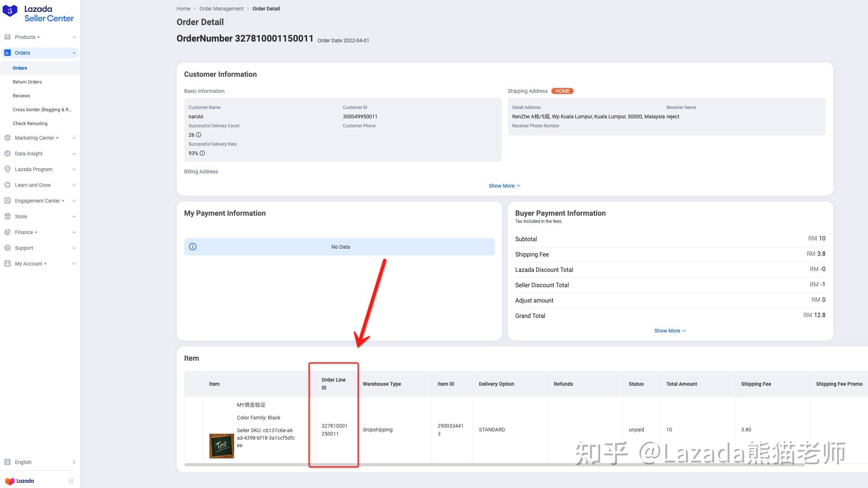Click the Order Management breadcrumb link
This screenshot has height=488, width=868.
(221, 9)
